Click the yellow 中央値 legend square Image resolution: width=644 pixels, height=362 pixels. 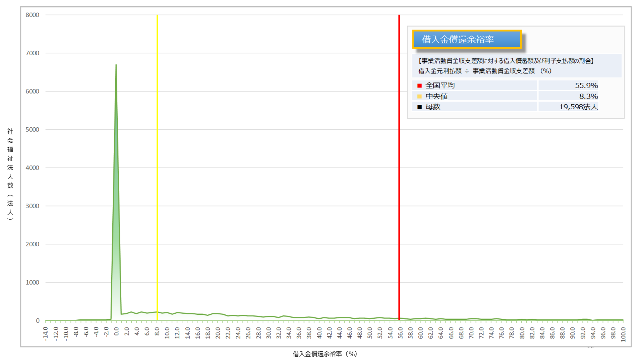click(419, 97)
